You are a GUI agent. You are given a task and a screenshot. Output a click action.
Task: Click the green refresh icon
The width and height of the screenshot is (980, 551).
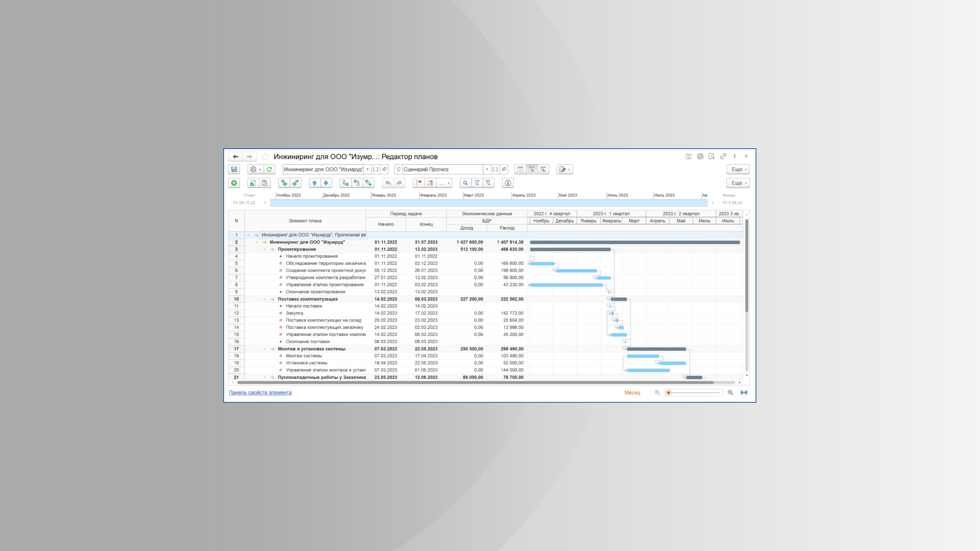pos(269,169)
